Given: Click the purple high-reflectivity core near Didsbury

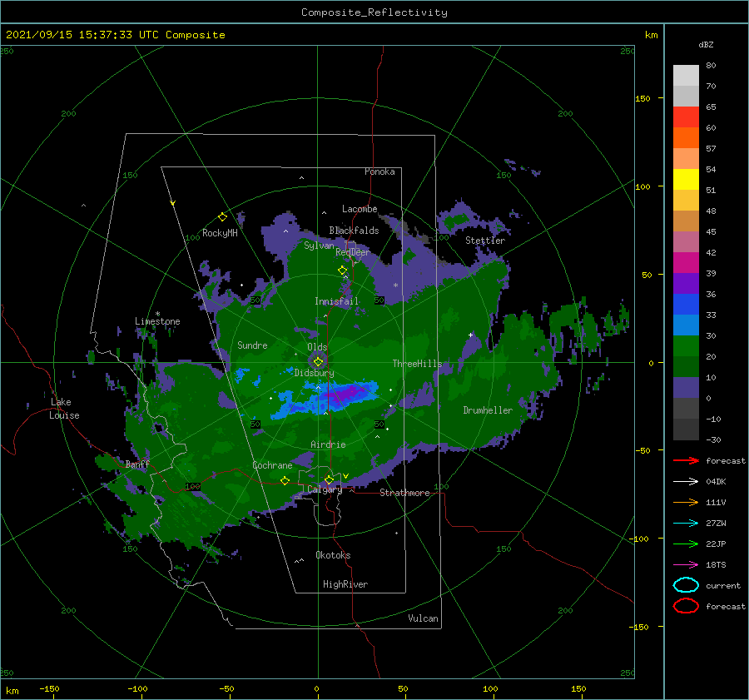Looking at the screenshot, I should pyautogui.click(x=348, y=394).
